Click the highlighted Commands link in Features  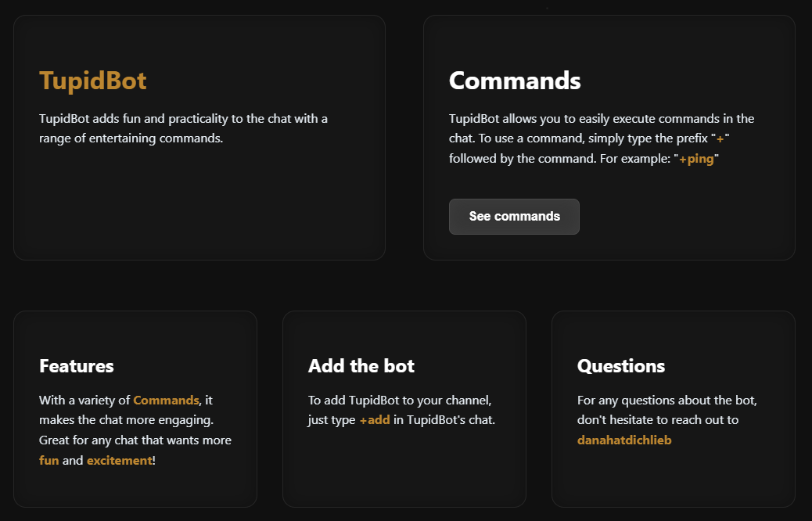point(166,400)
